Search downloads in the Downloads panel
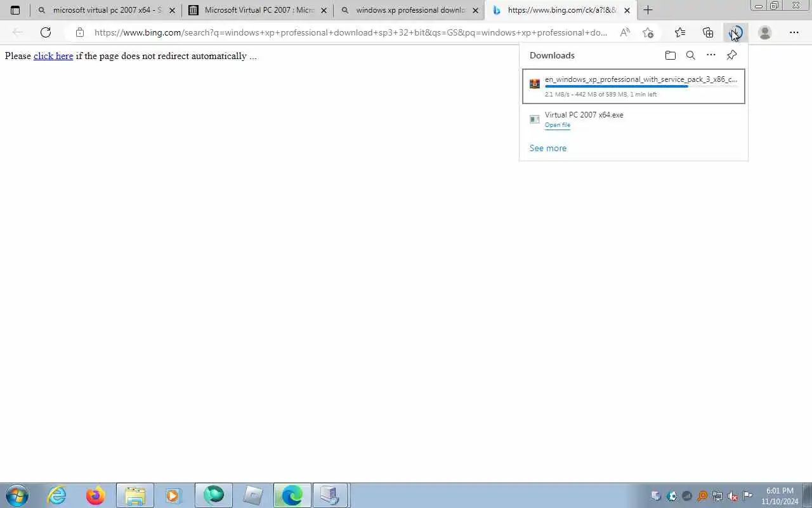This screenshot has height=508, width=812. 691,55
